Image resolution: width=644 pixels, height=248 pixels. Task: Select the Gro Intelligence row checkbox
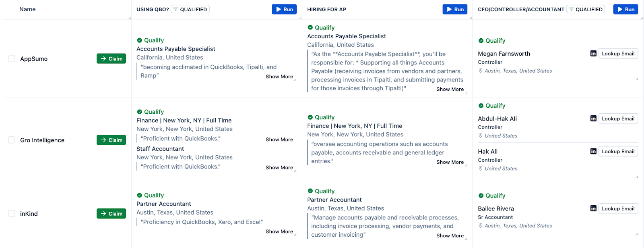12,140
